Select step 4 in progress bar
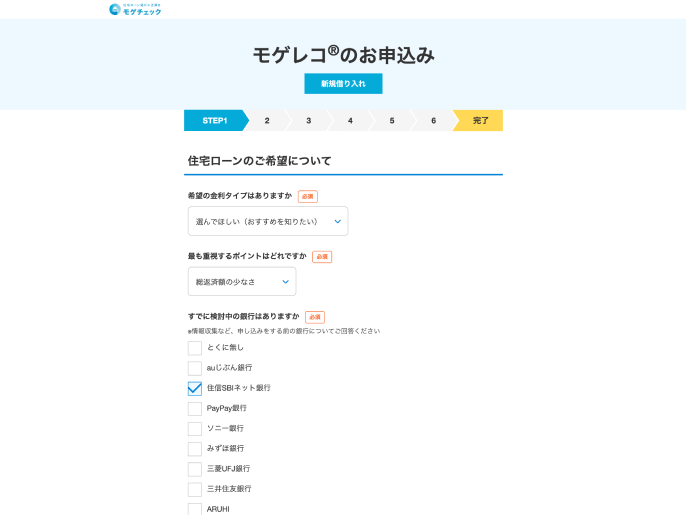This screenshot has height=515, width=686. [350, 121]
